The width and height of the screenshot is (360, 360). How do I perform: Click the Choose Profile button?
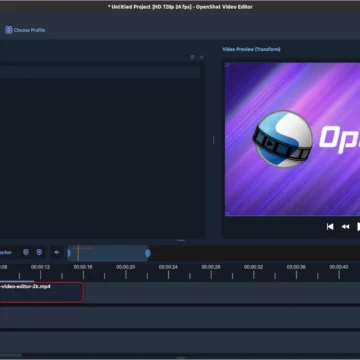[x=25, y=30]
